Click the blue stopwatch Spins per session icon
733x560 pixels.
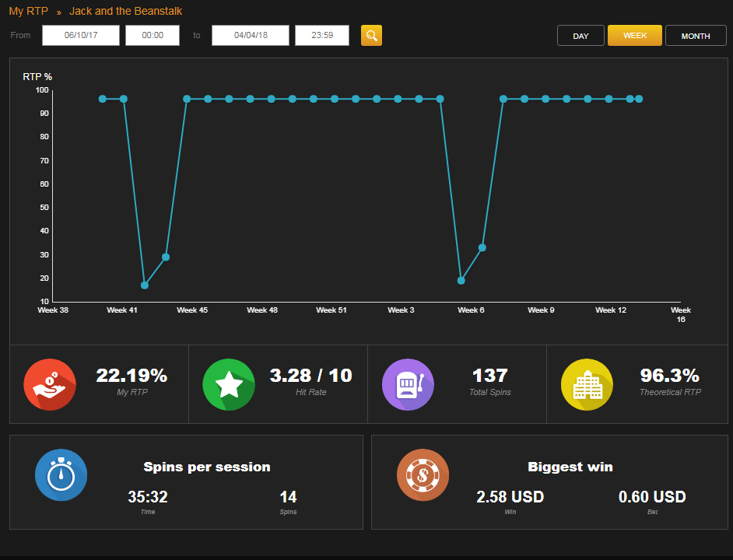(x=61, y=475)
